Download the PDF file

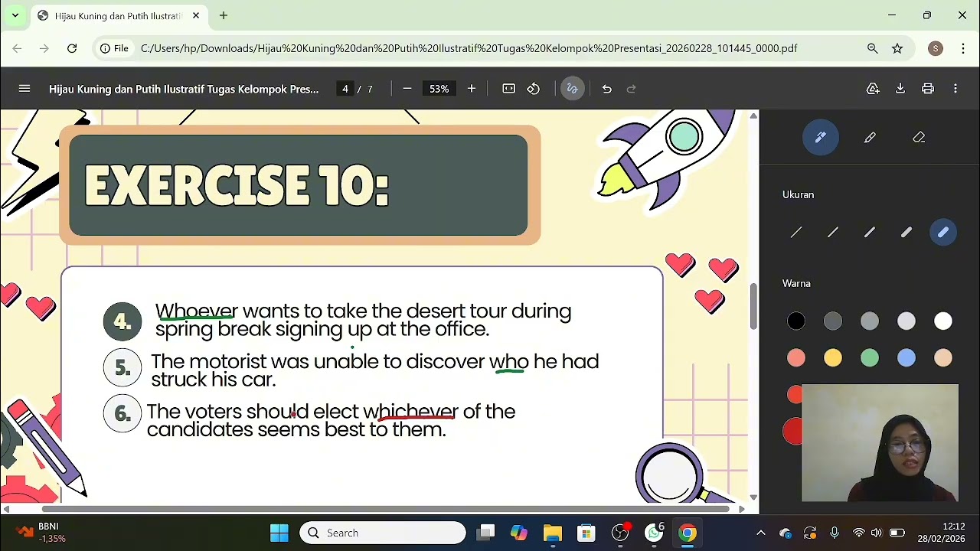pyautogui.click(x=900, y=89)
